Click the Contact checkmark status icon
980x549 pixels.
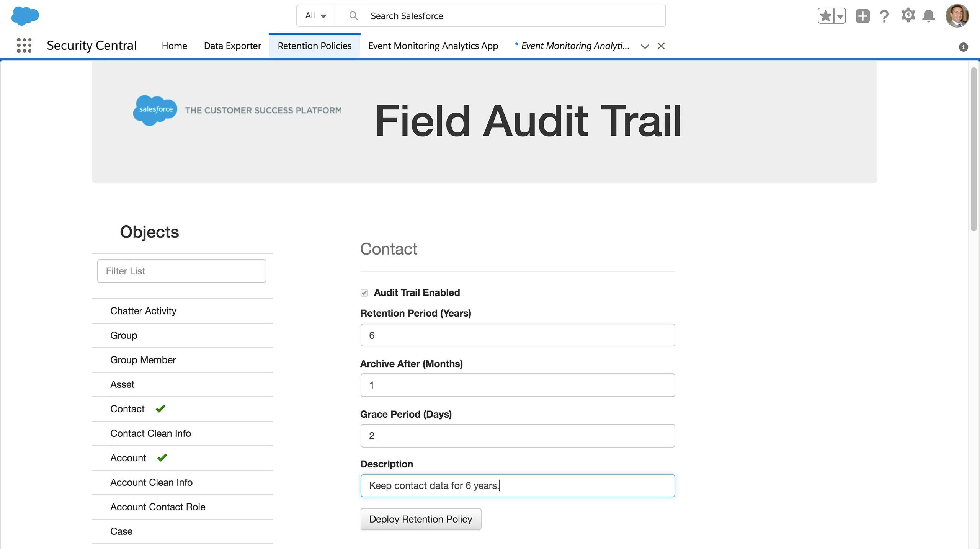coord(160,408)
